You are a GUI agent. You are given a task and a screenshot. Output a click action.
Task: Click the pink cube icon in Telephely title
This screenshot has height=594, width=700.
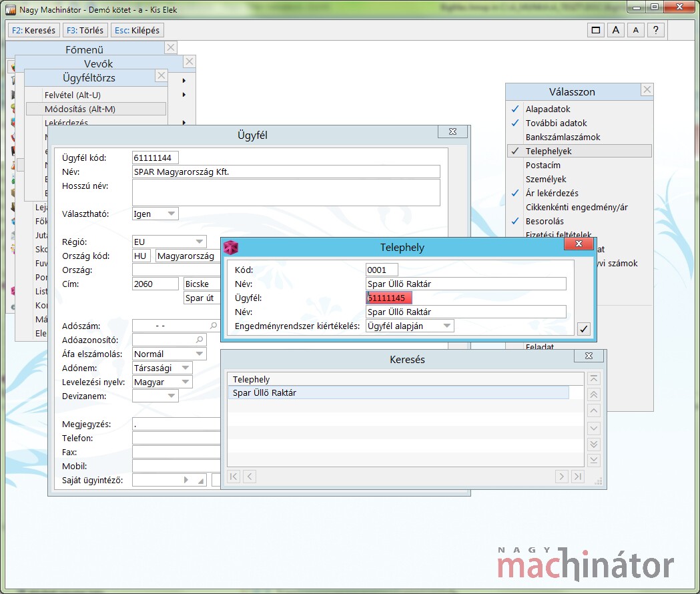tap(231, 248)
